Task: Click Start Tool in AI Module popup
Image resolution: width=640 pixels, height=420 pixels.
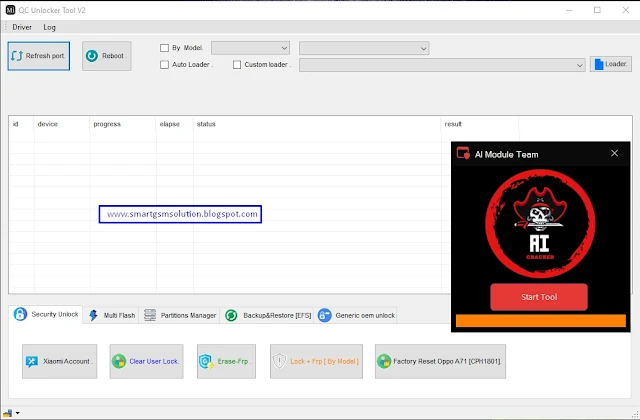Action: coord(539,297)
